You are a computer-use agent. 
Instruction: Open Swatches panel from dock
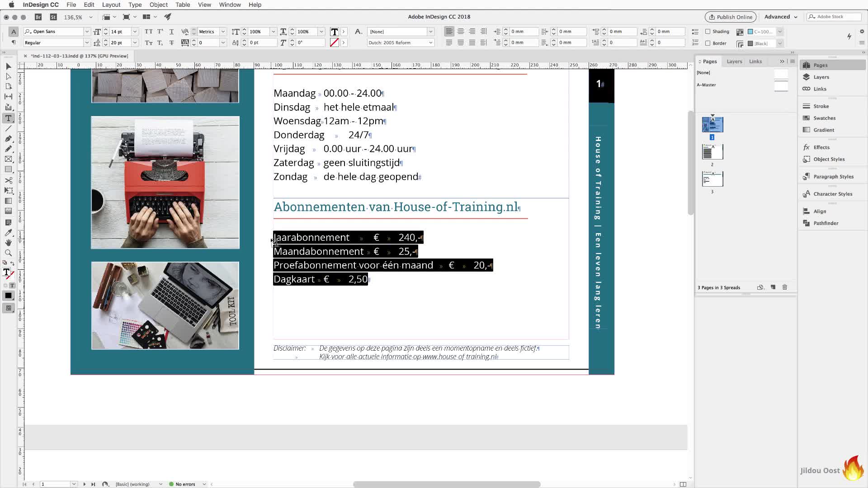pyautogui.click(x=824, y=118)
